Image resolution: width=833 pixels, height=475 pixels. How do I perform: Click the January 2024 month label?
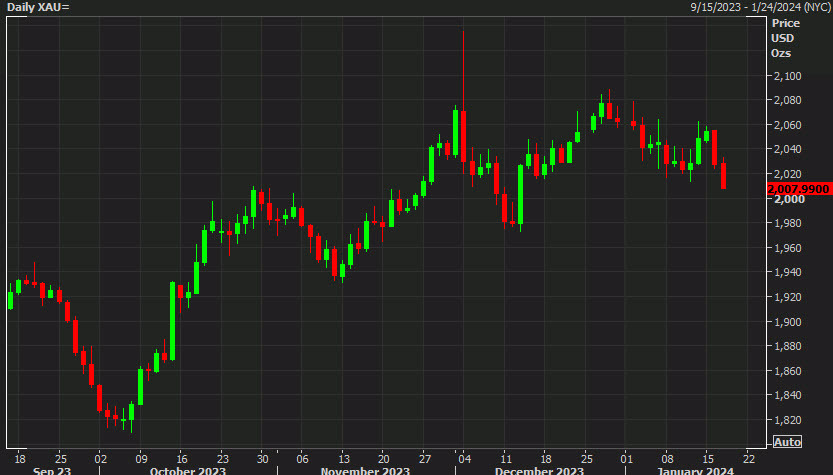[695, 471]
